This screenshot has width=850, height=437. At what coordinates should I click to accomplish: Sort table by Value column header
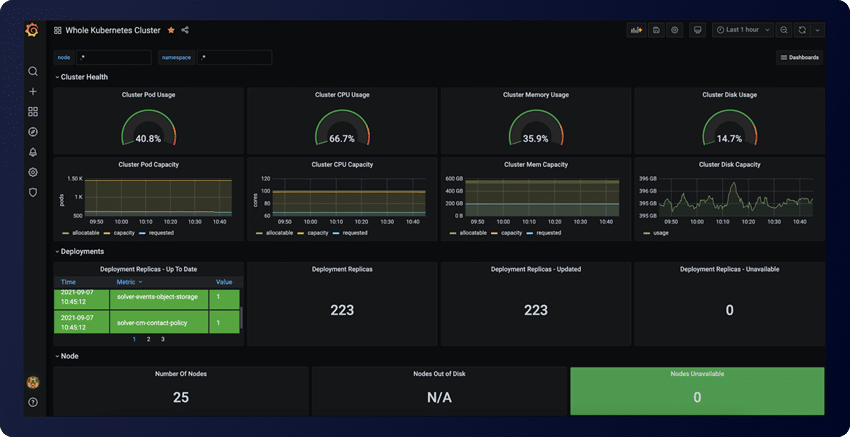224,282
